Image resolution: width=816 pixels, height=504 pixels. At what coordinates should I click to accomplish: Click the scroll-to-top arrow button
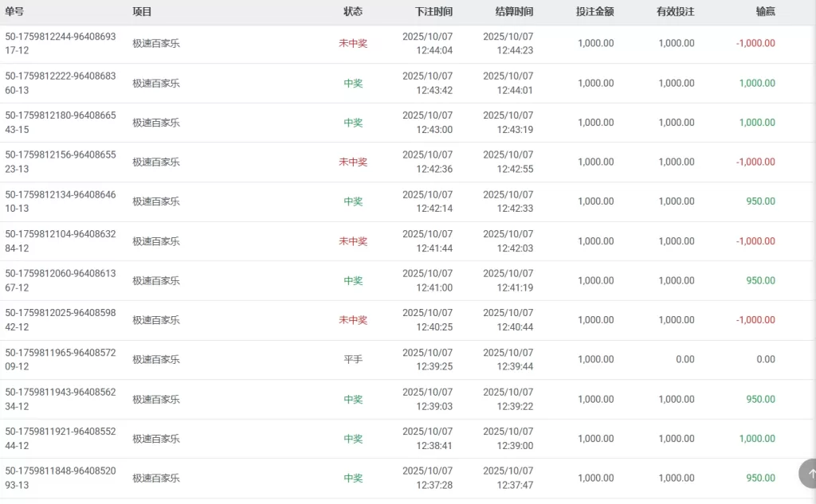(810, 474)
